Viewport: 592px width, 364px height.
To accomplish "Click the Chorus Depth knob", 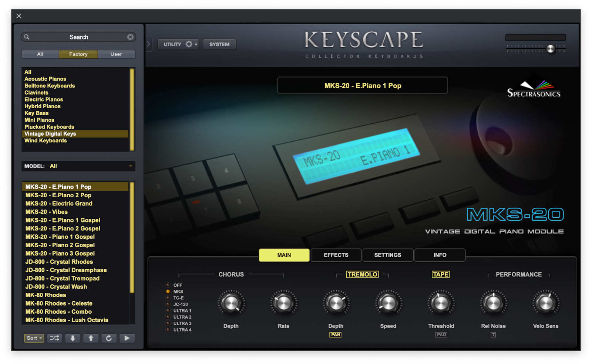I will click(x=231, y=303).
